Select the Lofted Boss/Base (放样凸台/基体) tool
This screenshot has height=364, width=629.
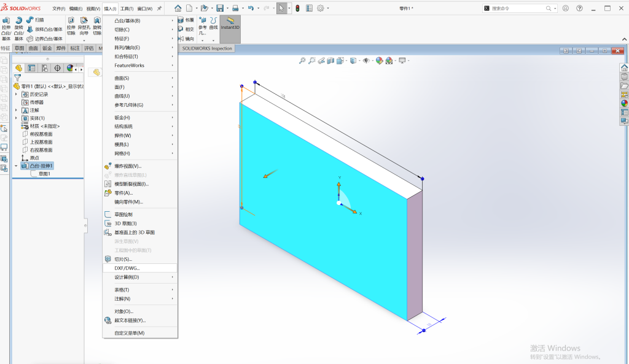[x=44, y=29]
